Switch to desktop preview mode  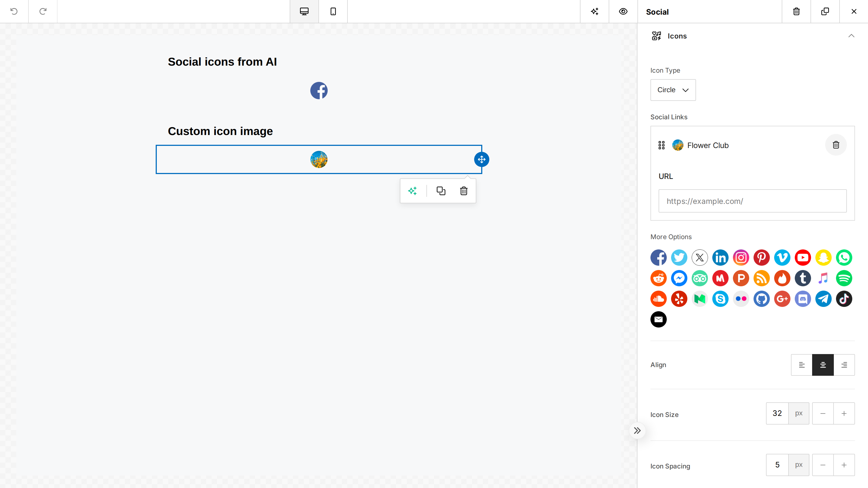click(x=304, y=11)
